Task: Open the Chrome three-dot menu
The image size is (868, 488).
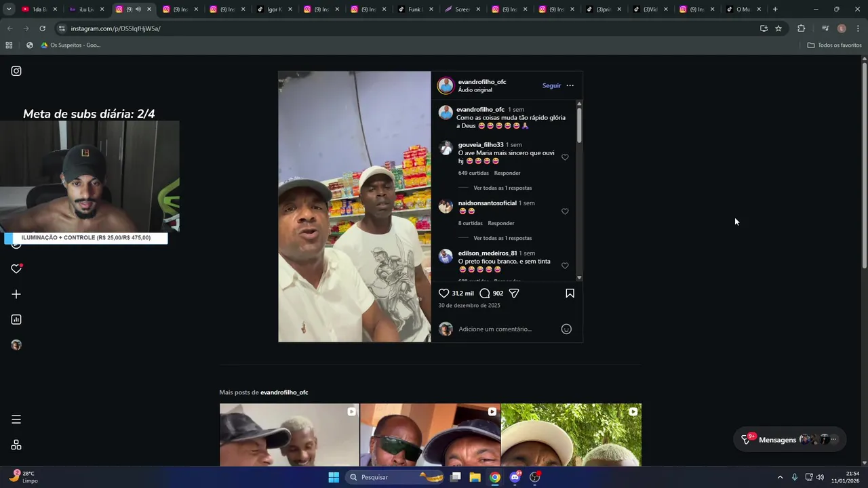Action: (x=858, y=28)
